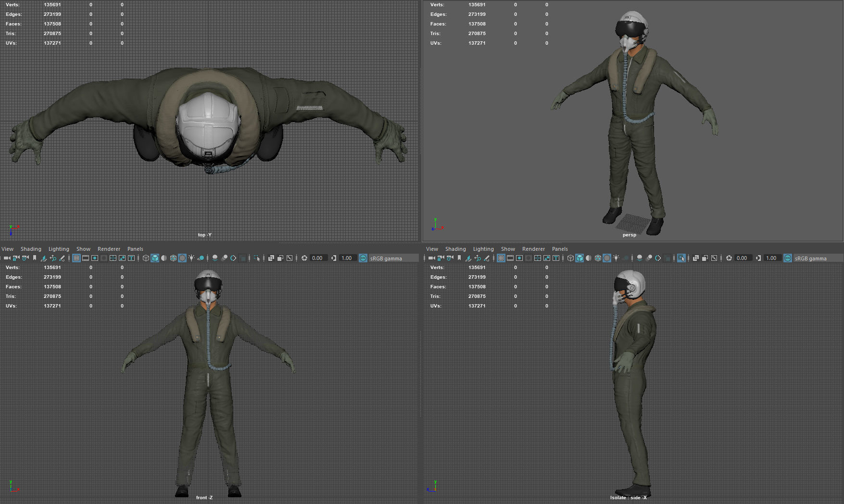The width and height of the screenshot is (844, 504).
Task: Expand Renderer menu of side viewport
Action: 533,249
